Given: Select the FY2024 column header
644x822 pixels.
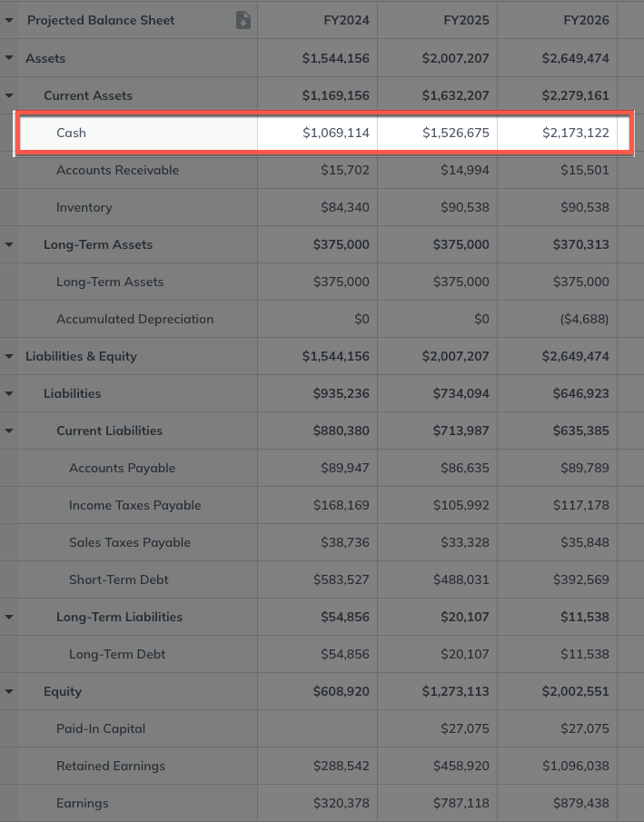Looking at the screenshot, I should click(346, 21).
